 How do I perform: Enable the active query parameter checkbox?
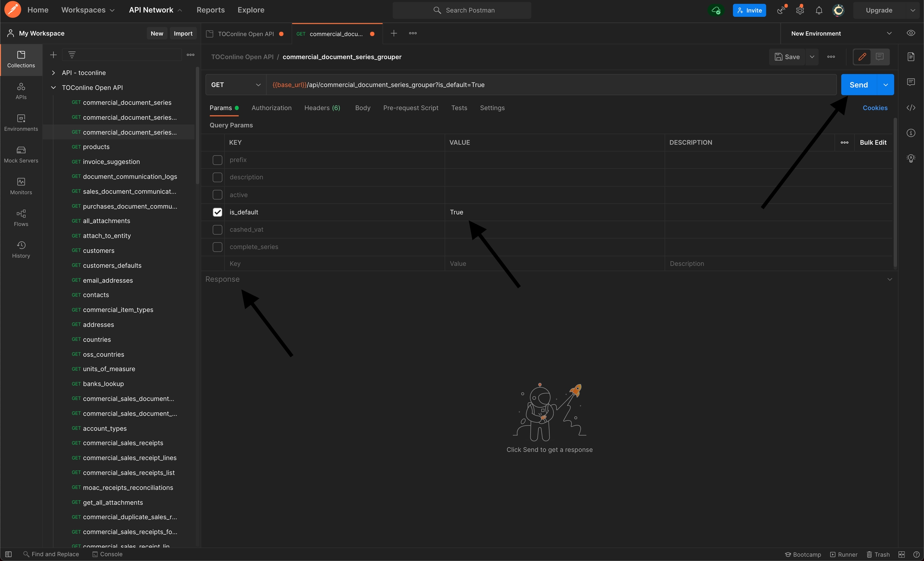click(217, 195)
